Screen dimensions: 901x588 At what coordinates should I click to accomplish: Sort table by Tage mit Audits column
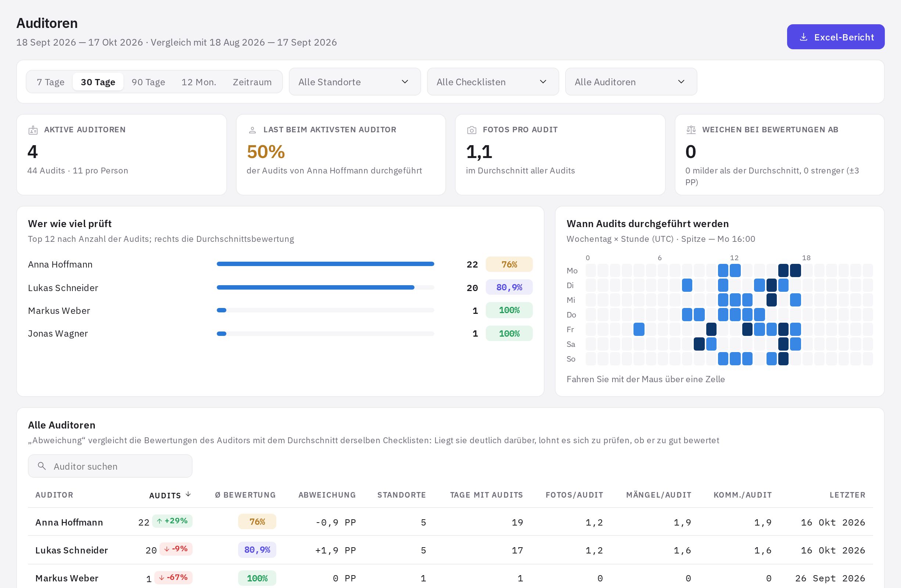[x=487, y=495]
